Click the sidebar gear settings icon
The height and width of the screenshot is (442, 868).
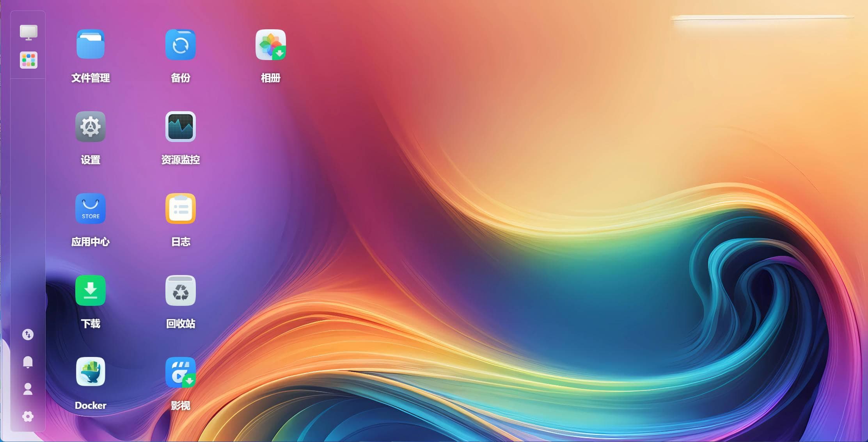(28, 416)
